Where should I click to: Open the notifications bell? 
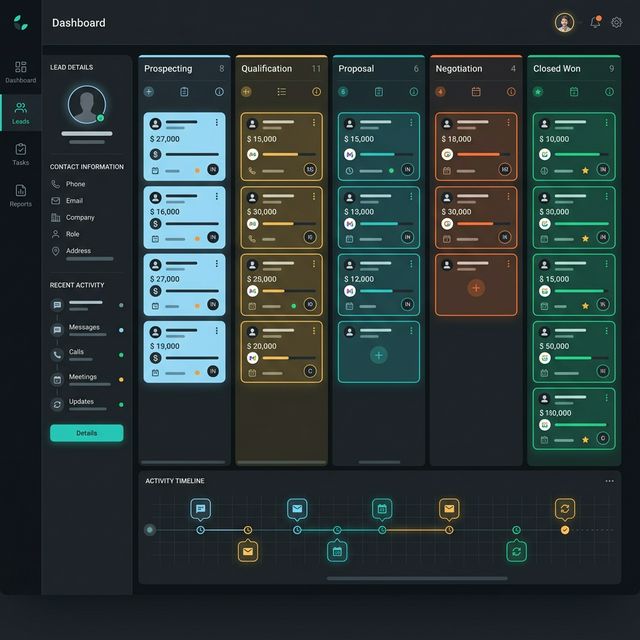coord(596,22)
